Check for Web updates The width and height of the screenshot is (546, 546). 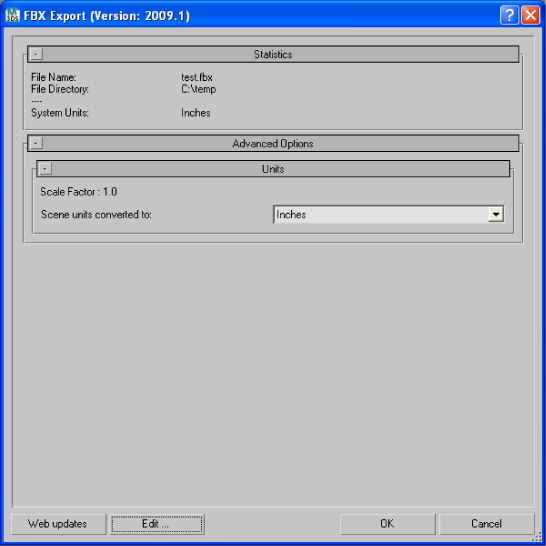coord(58,524)
